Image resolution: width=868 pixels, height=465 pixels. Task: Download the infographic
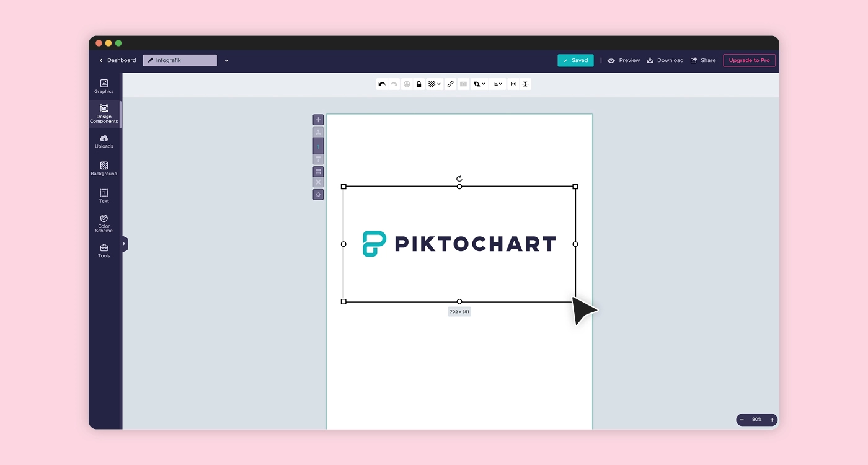[x=665, y=60]
